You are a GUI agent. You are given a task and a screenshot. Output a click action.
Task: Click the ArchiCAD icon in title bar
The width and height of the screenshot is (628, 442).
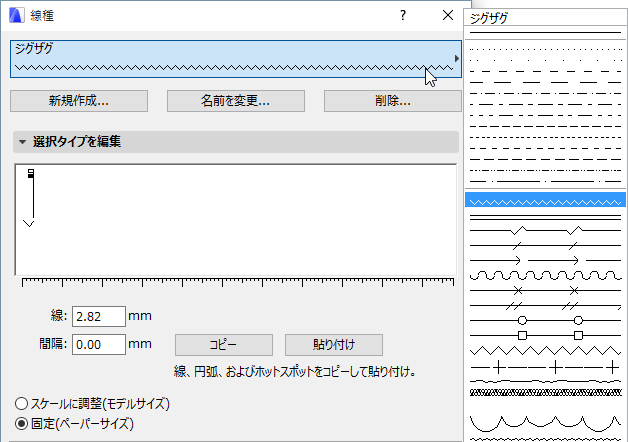pos(16,16)
